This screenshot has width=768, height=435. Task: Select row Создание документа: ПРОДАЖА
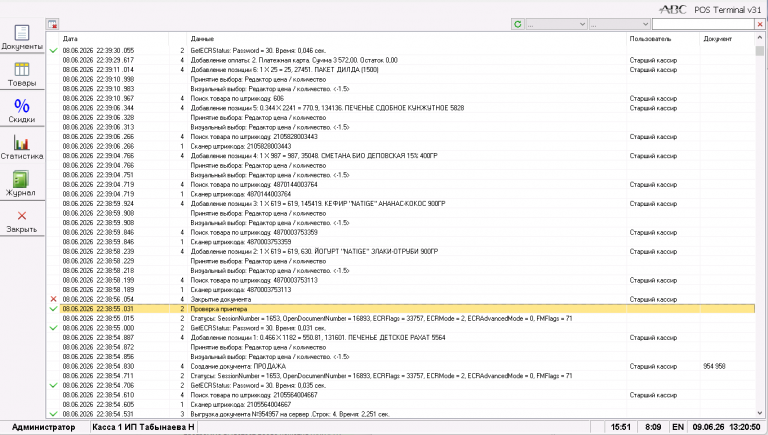(x=401, y=366)
